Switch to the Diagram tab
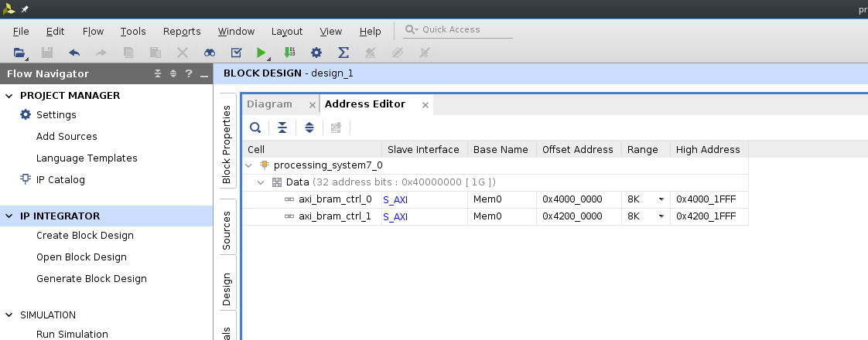Image resolution: width=868 pixels, height=340 pixels. (269, 104)
